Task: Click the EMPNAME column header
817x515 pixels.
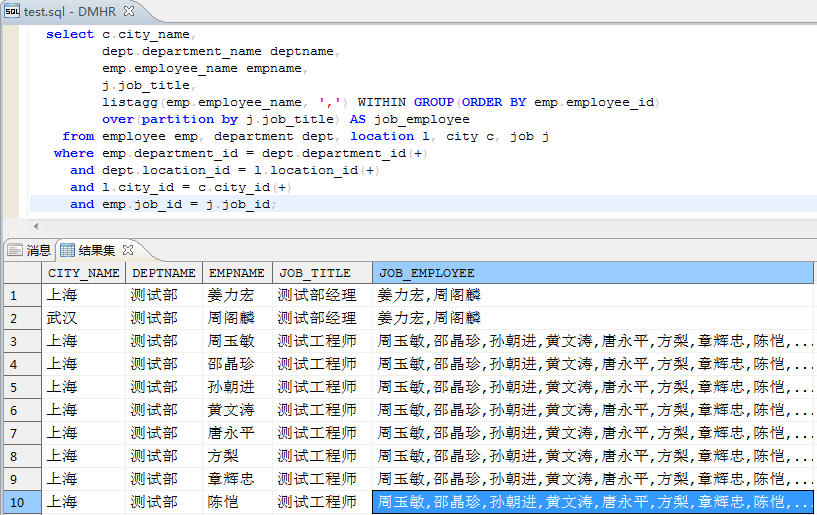Action: pos(237,273)
